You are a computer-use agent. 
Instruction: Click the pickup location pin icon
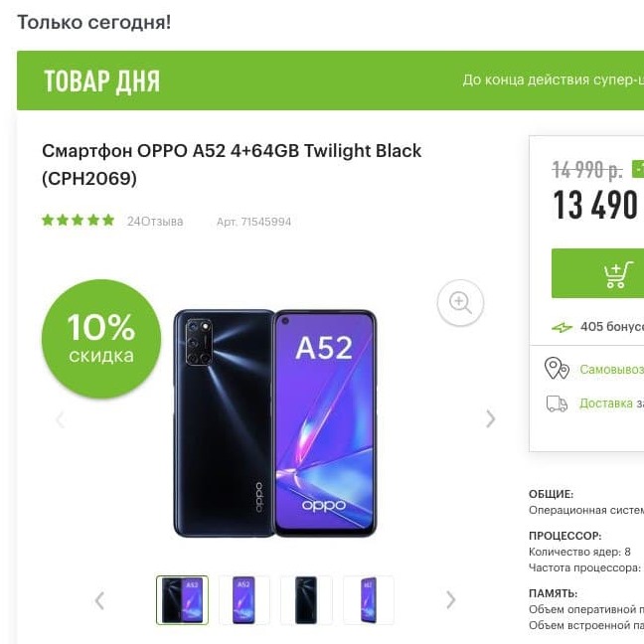pyautogui.click(x=557, y=369)
